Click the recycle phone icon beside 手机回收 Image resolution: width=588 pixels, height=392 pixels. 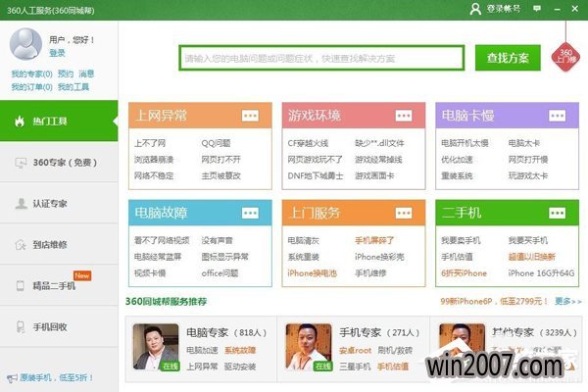[x=21, y=326]
